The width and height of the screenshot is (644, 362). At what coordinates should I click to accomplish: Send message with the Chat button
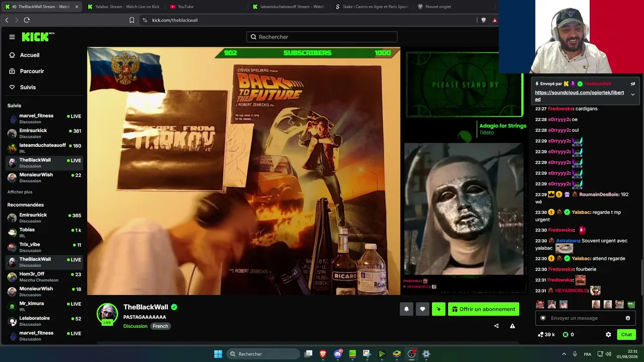[x=626, y=334]
